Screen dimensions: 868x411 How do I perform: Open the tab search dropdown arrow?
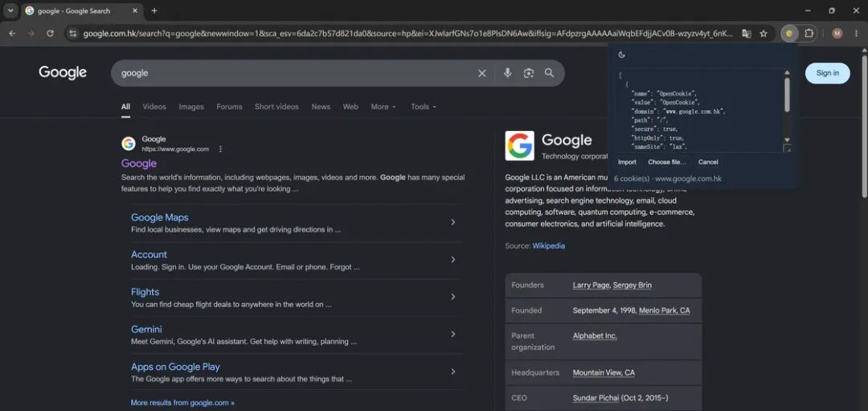tap(10, 10)
